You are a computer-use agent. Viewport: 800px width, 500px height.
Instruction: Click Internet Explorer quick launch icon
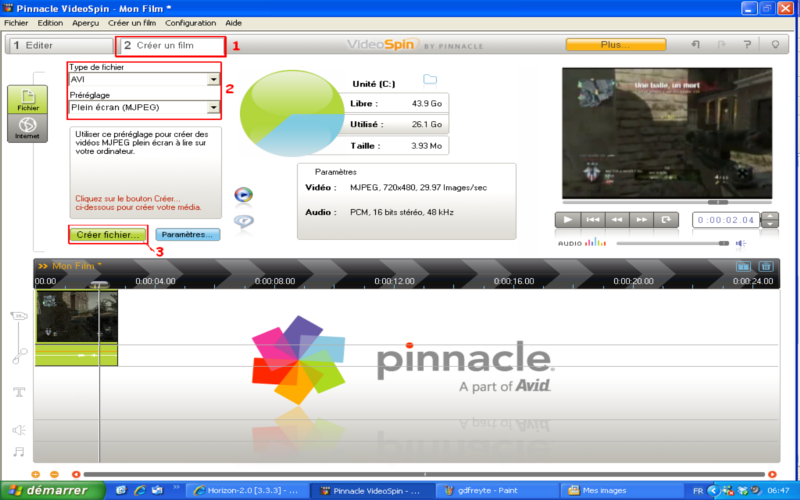click(x=139, y=490)
